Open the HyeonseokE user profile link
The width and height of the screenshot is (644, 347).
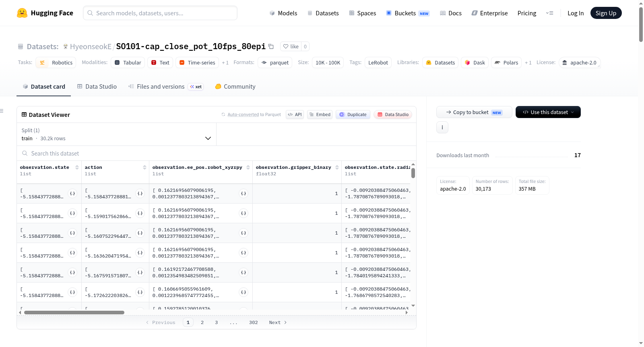point(91,46)
